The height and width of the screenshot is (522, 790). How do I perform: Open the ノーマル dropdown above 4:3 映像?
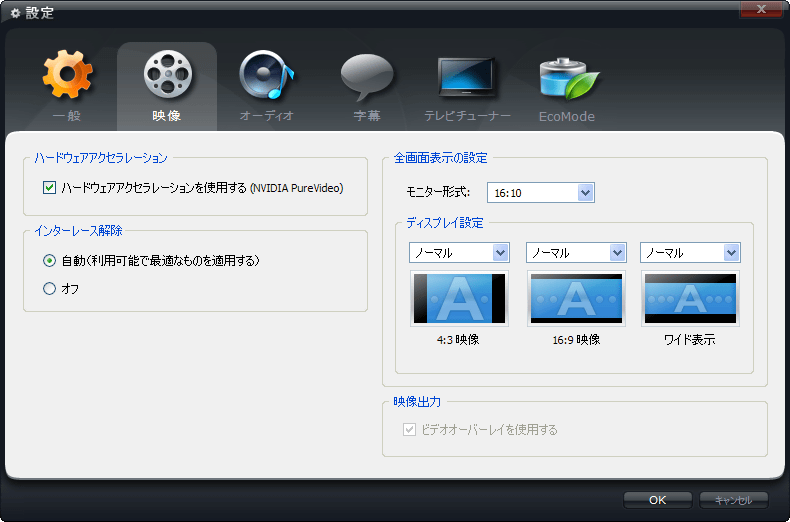459,252
